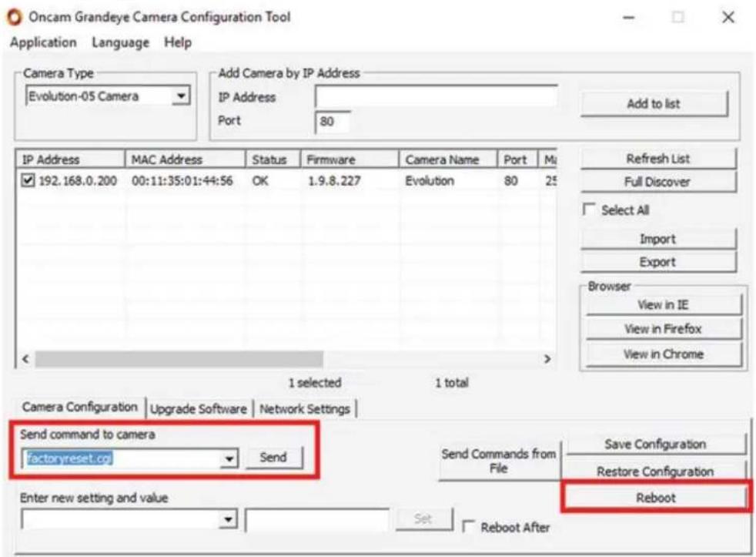Click the camera list scroll left arrow
The width and height of the screenshot is (756, 557).
click(25, 359)
